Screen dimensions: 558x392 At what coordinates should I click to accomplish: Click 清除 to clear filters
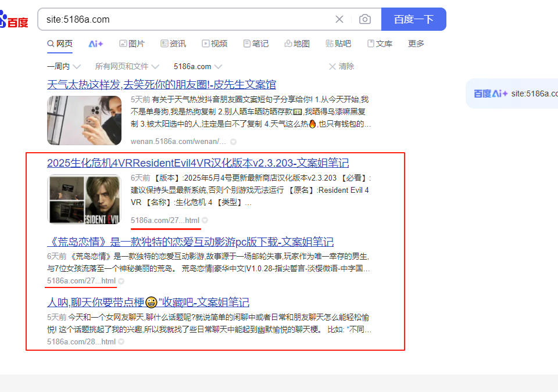tap(341, 66)
